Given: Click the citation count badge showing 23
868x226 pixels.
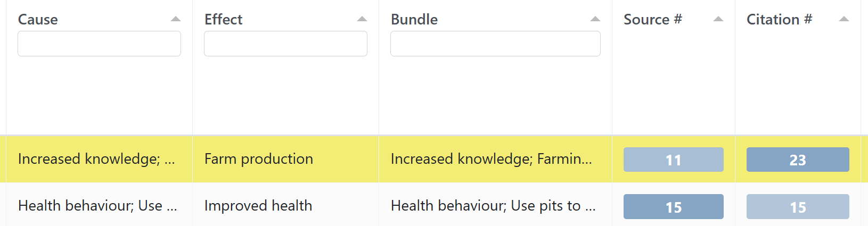Looking at the screenshot, I should (x=797, y=160).
